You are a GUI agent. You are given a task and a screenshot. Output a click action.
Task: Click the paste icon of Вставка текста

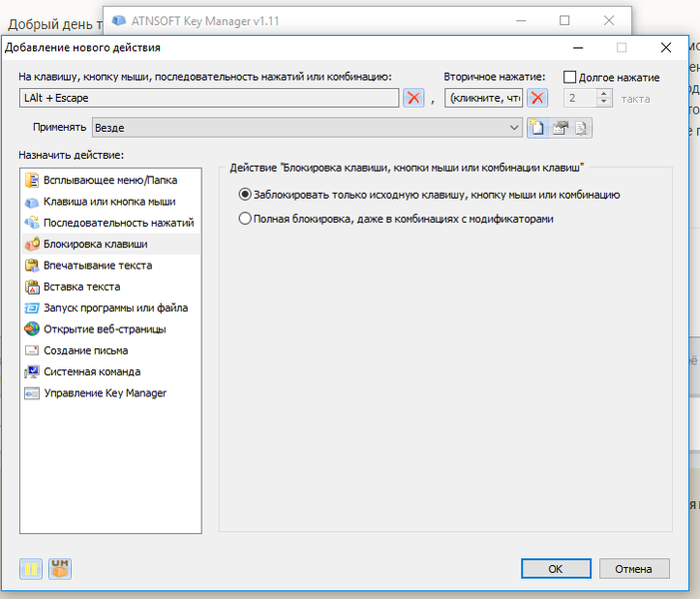pos(32,287)
